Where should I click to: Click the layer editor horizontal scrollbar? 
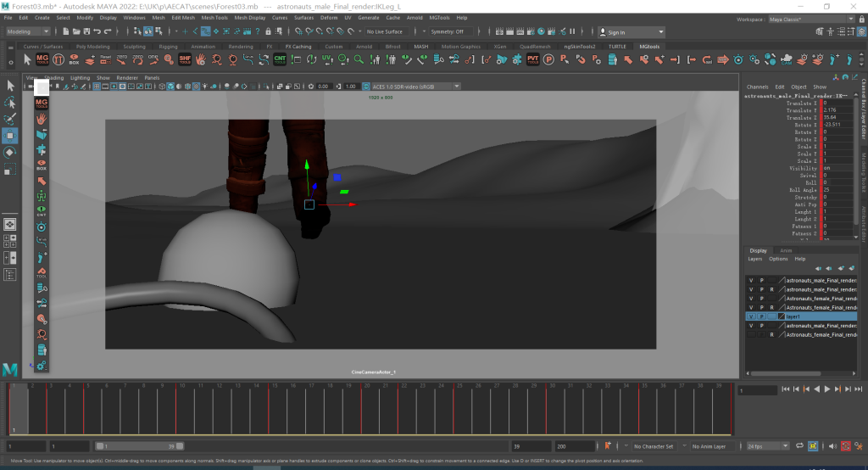[x=787, y=373]
